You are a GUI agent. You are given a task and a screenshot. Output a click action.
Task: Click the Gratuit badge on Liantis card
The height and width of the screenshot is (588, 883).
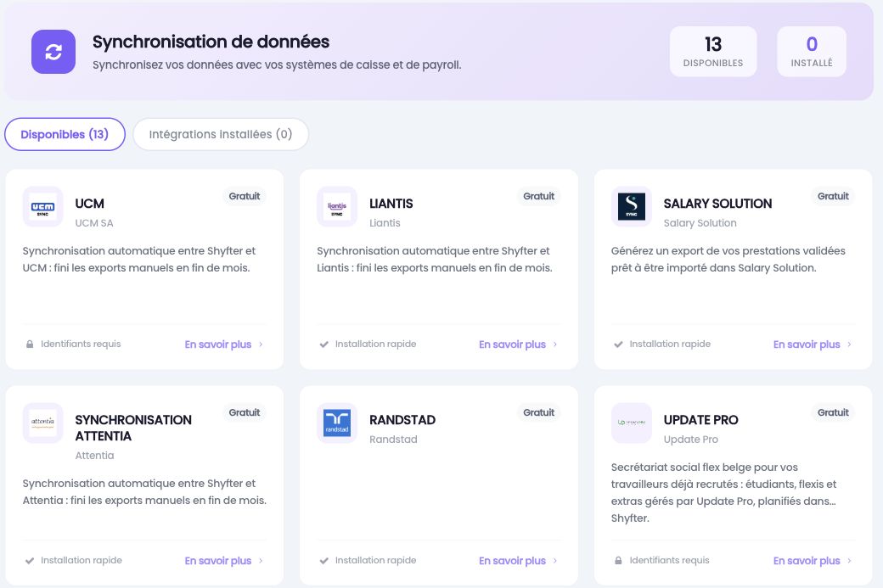(x=539, y=196)
